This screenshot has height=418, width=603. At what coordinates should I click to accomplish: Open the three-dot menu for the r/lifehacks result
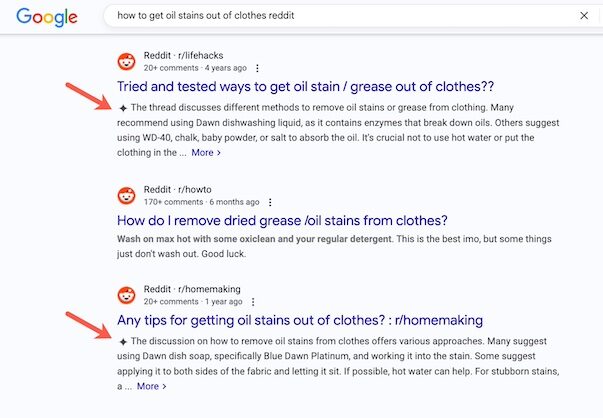[257, 68]
